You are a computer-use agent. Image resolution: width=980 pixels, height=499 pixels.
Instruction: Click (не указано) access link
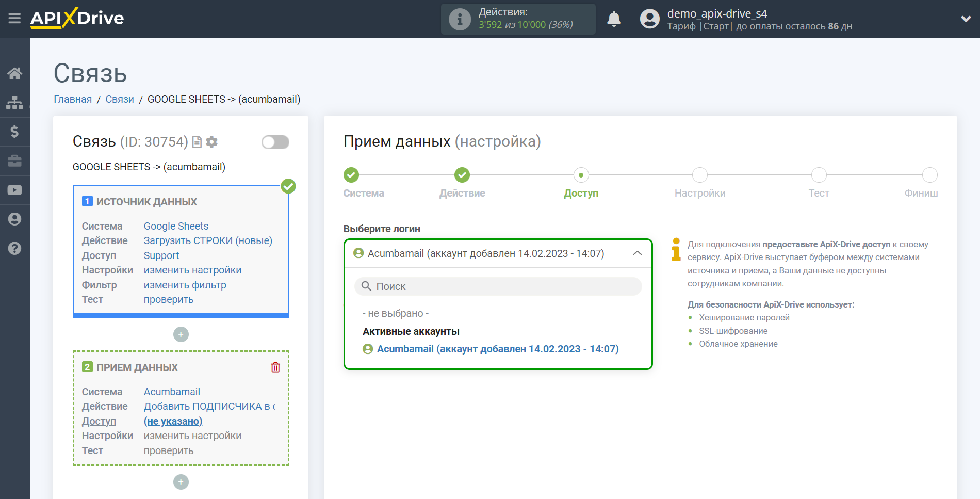pos(173,421)
